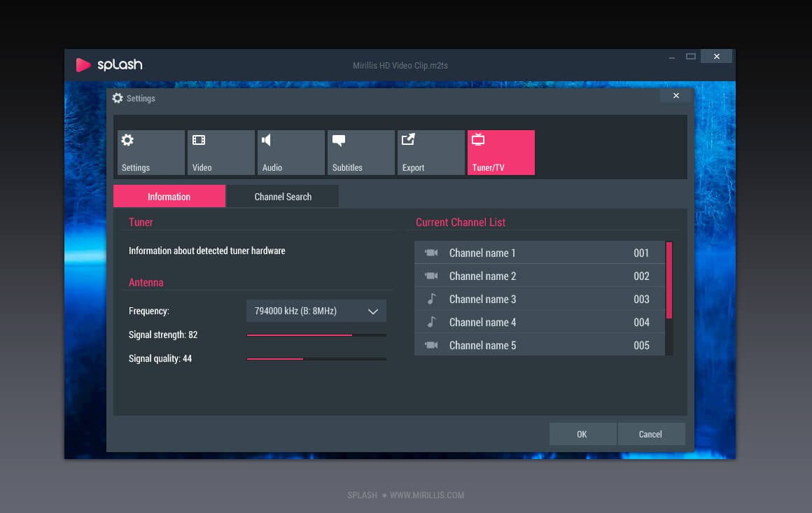Expand the Frequency dropdown chevron
Image resolution: width=812 pixels, height=513 pixels.
click(x=373, y=311)
